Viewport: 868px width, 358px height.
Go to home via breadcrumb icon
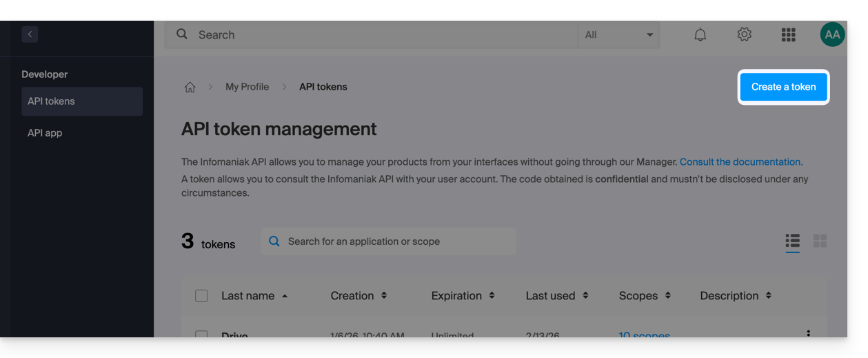click(x=190, y=87)
